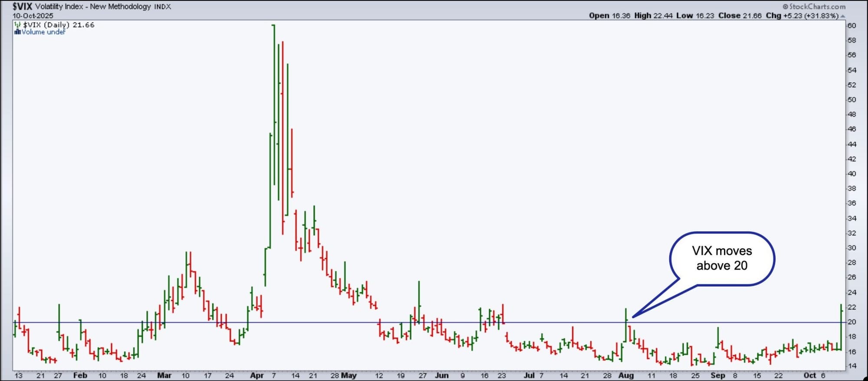Image resolution: width=868 pixels, height=381 pixels.
Task: Click the "38" price axis label
Action: (x=852, y=188)
